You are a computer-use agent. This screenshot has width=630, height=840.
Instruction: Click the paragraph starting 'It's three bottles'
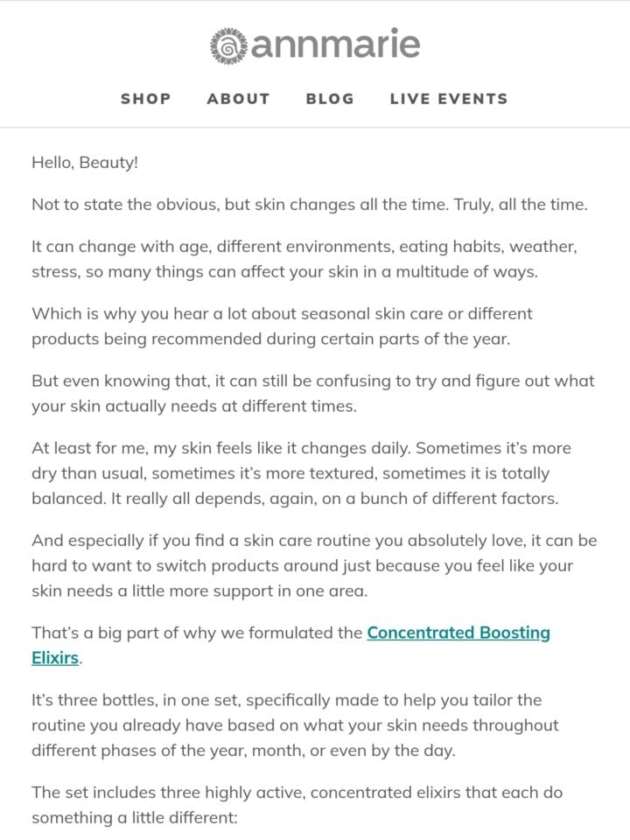coord(295,725)
